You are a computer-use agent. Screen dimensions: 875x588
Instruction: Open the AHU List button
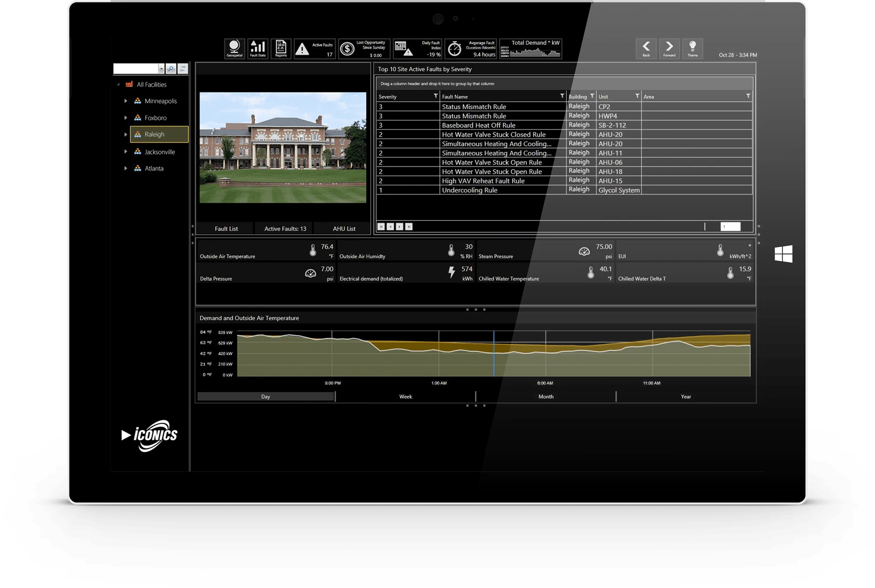pos(344,229)
